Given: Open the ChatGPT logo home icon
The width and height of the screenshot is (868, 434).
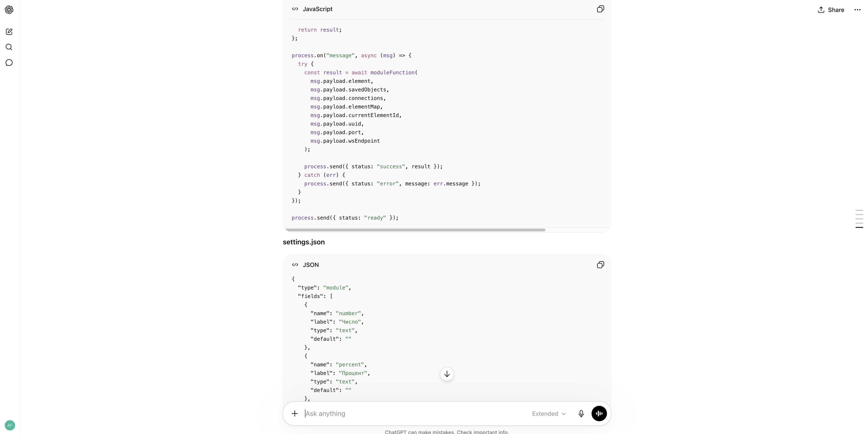Looking at the screenshot, I should [x=9, y=10].
